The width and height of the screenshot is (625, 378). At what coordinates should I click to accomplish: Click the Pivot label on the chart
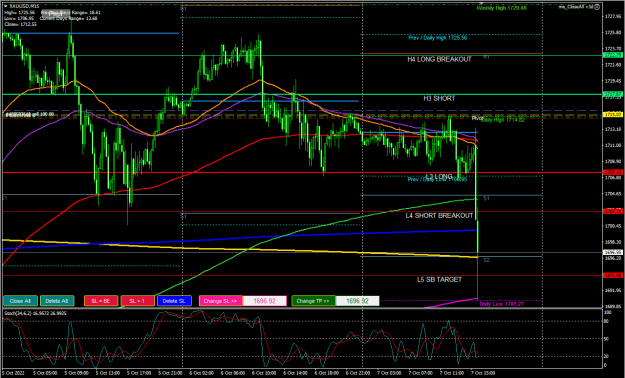(x=477, y=118)
